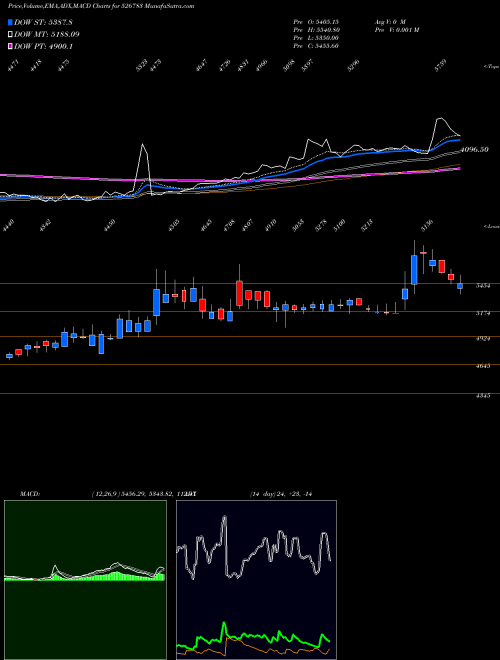The width and height of the screenshot is (500, 660).
Task: Click the 'Pre V: 0.001 M' volume text
Action: (396, 30)
